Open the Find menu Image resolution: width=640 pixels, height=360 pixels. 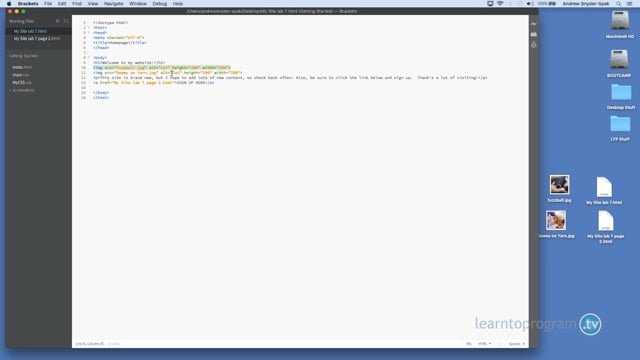coord(77,4)
